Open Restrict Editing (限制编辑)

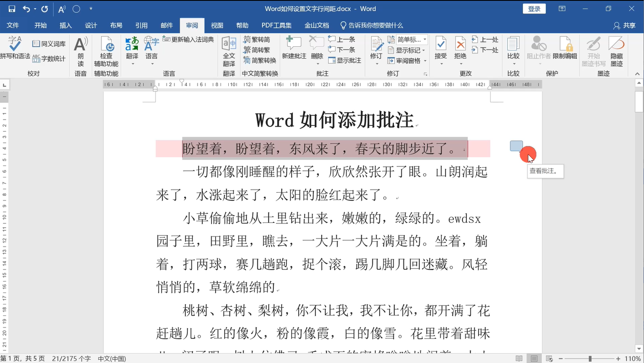point(565,48)
